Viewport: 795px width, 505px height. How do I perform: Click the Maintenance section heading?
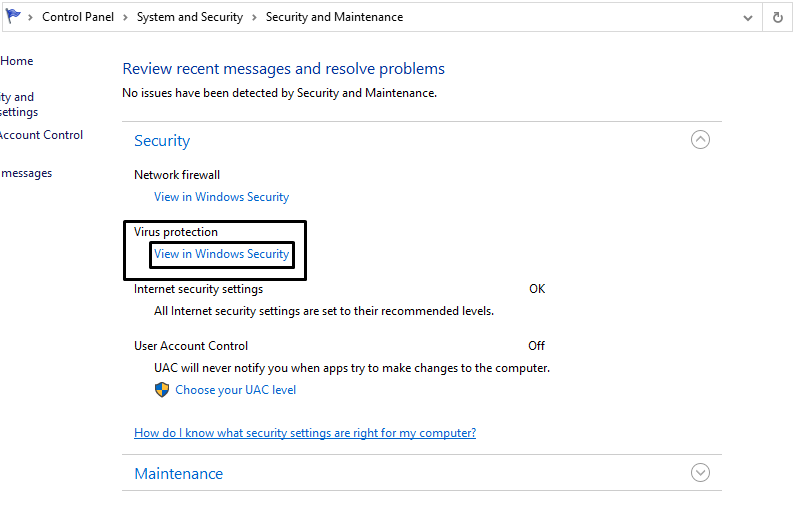pos(178,474)
